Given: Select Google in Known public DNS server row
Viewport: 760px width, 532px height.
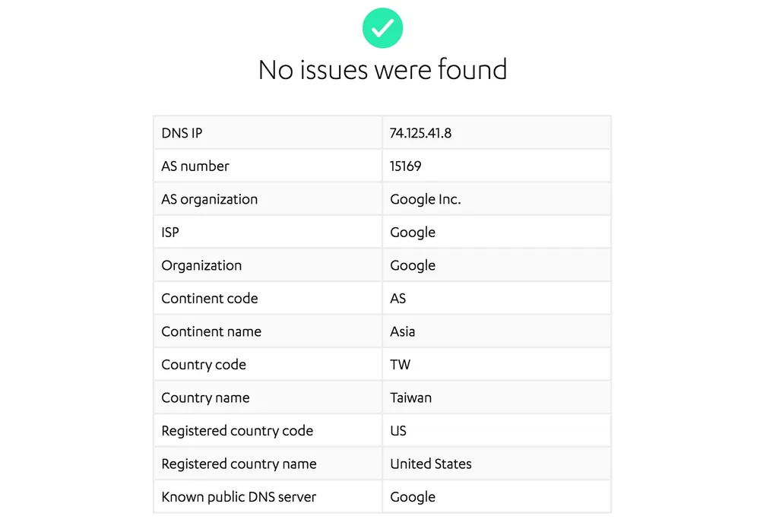Looking at the screenshot, I should click(413, 497).
